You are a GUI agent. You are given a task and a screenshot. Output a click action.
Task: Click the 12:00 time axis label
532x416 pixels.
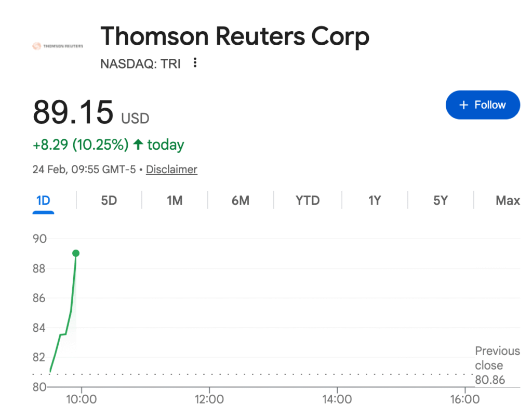[x=209, y=399]
